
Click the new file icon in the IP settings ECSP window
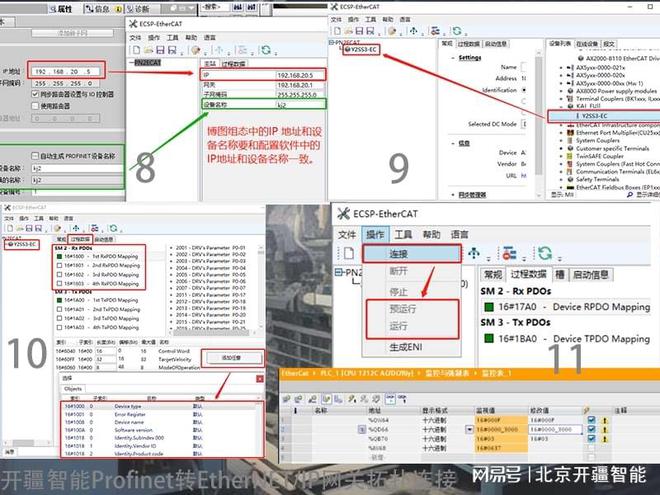pos(136,50)
